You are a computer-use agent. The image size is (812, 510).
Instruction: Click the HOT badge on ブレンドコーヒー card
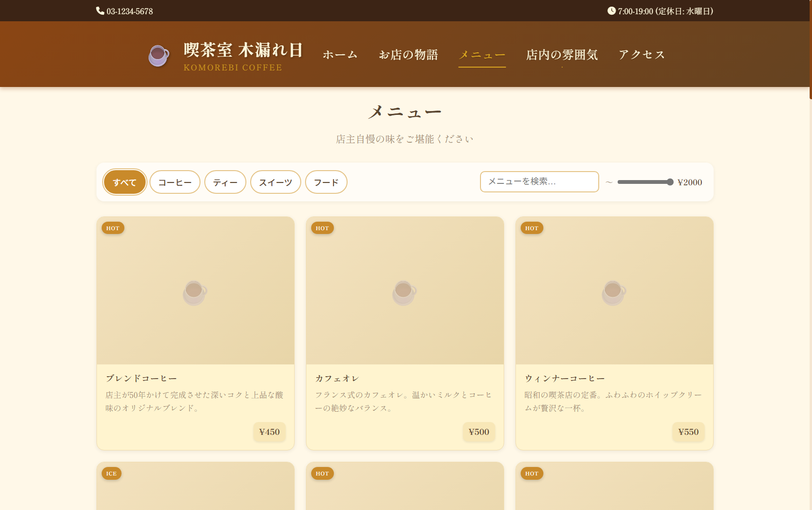point(113,228)
